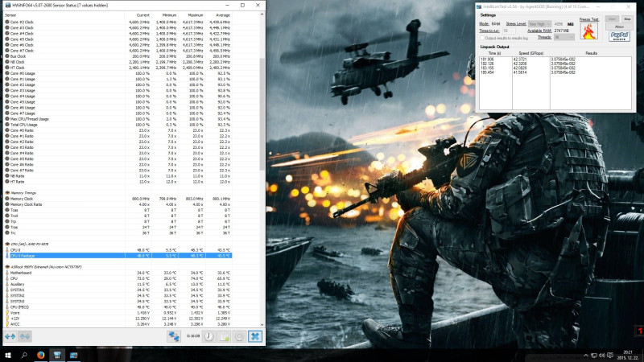Open HWiNFO network remote connection icon
The width and height of the screenshot is (644, 362).
(174, 336)
